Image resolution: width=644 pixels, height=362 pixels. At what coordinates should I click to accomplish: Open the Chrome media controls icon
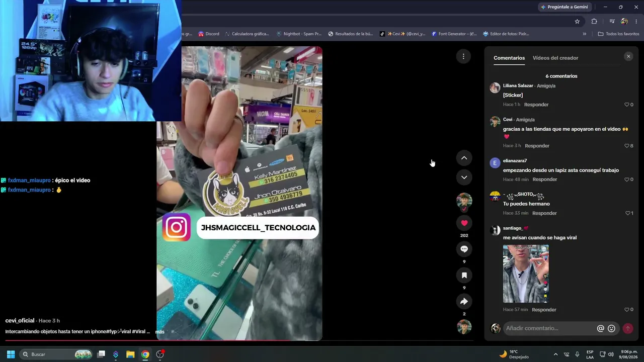(612, 21)
